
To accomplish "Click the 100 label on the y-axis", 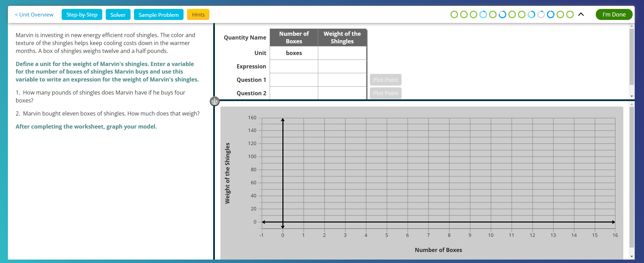I will click(252, 156).
